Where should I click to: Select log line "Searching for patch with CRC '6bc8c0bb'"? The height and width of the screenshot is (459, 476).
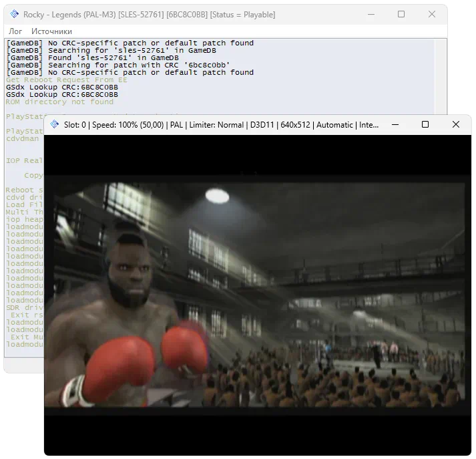pos(118,65)
